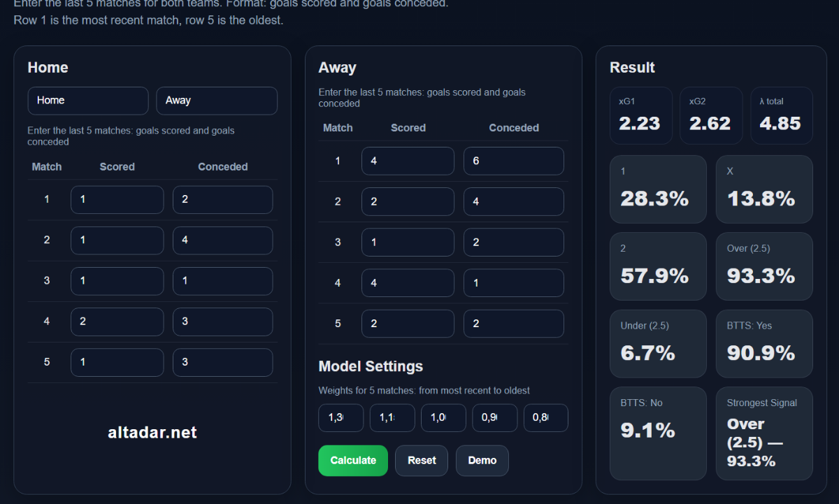Select the Strongest Signal result card

click(763, 433)
